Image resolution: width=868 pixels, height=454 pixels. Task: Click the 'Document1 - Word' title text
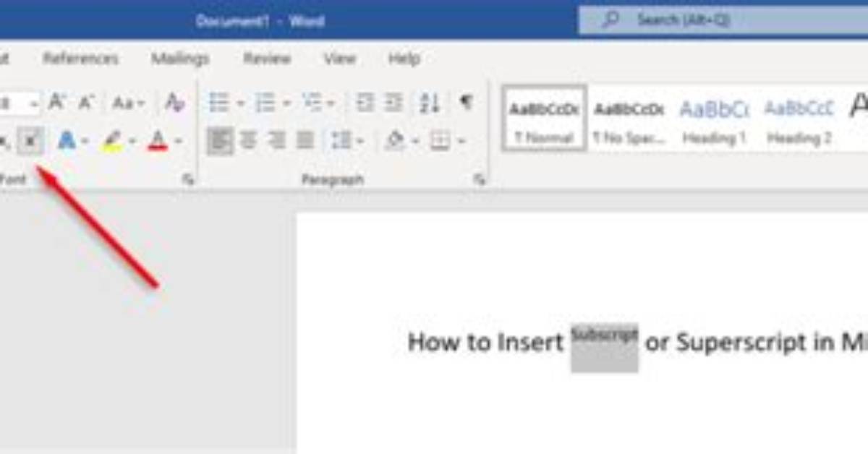(x=260, y=21)
